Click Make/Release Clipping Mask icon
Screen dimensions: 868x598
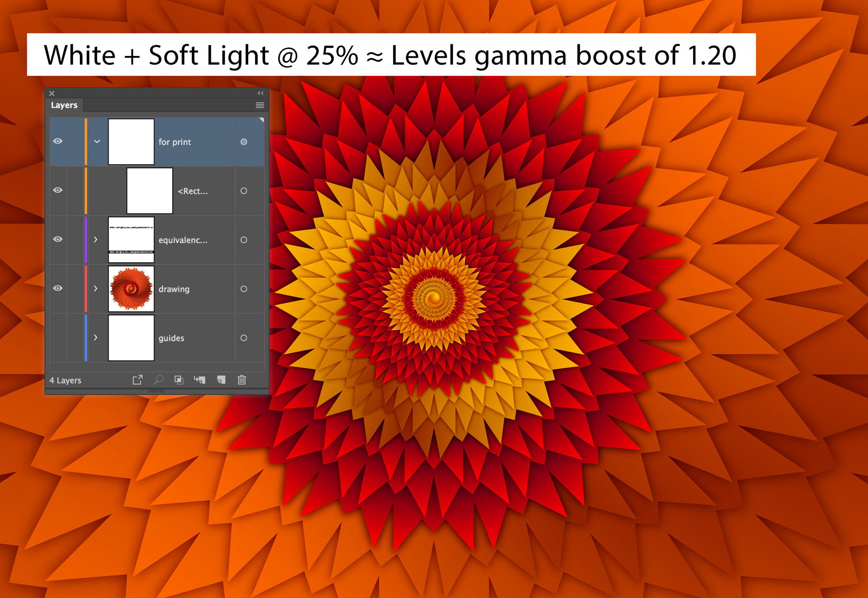(x=179, y=380)
